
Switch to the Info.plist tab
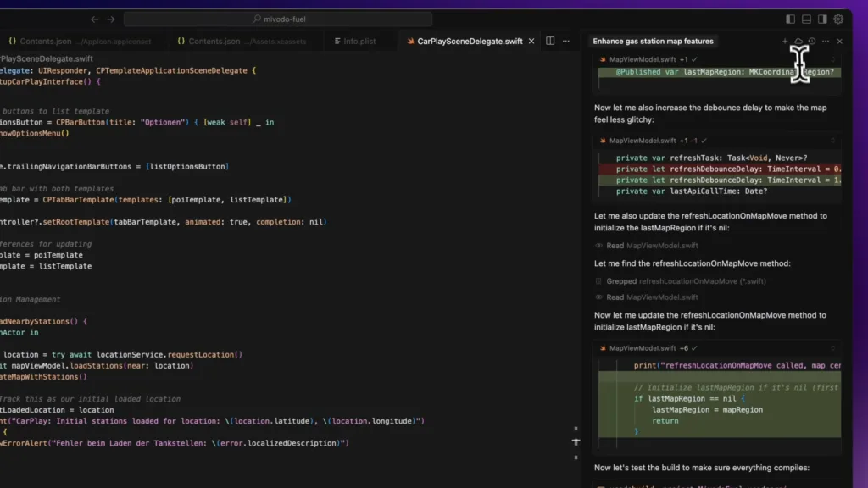pos(355,41)
